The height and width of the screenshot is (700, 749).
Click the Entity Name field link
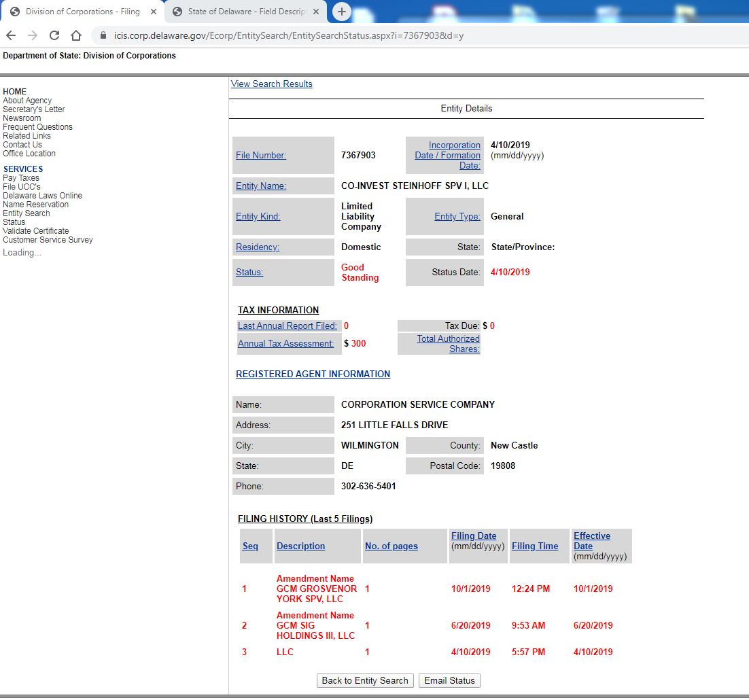261,186
